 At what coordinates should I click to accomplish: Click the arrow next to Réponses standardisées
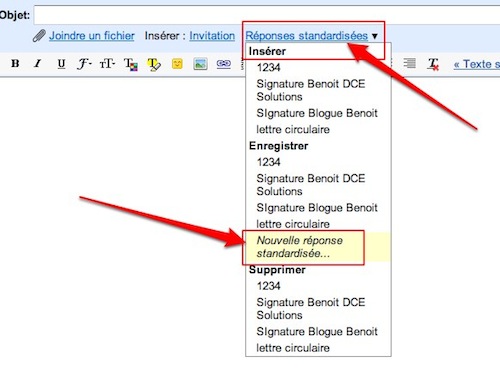point(375,36)
